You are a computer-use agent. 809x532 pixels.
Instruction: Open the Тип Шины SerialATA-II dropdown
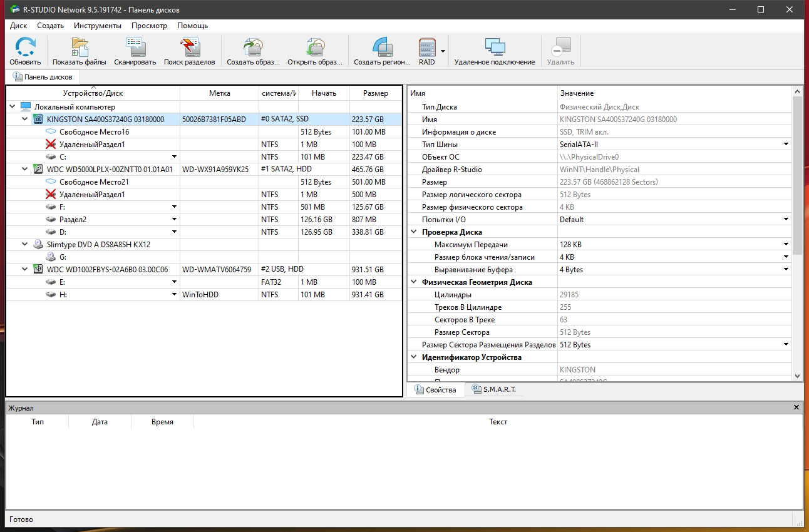(786, 145)
